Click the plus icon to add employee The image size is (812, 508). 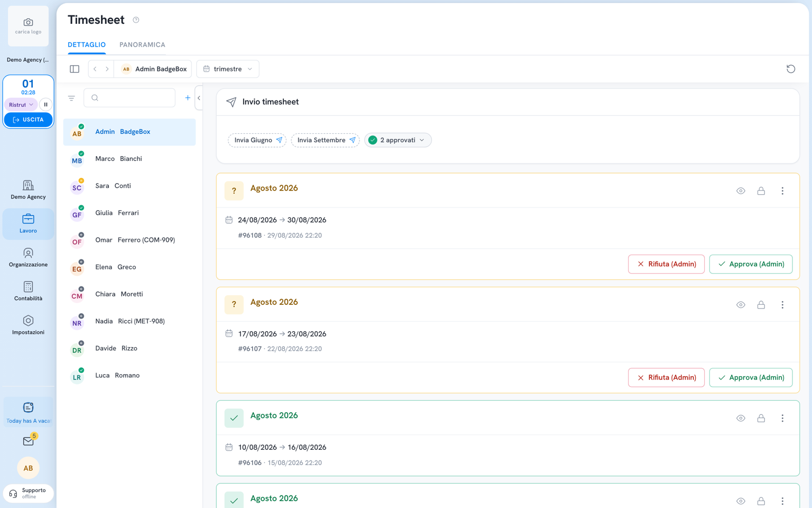click(x=188, y=98)
